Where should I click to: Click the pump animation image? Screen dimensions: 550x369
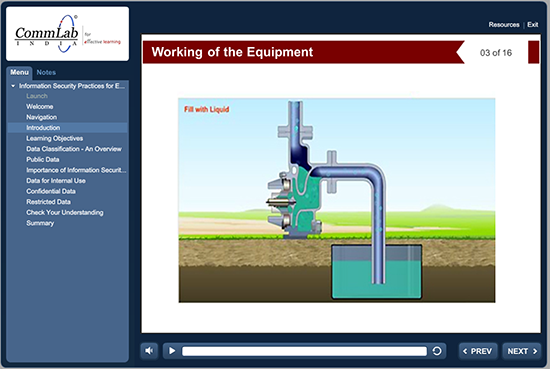point(337,200)
